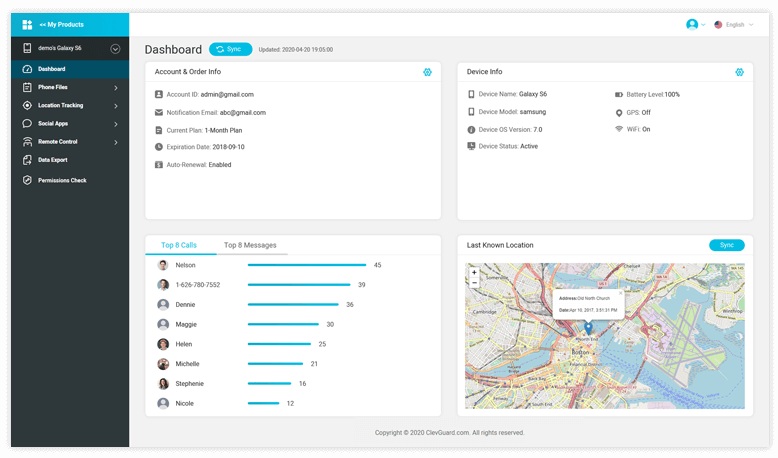Open the user profile avatar menu
This screenshot has height=458, width=778.
[695, 24]
